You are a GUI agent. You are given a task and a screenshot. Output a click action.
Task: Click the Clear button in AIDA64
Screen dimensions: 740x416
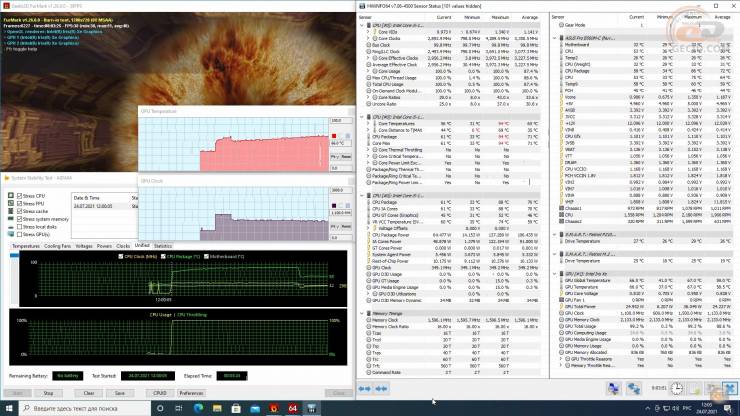click(x=89, y=393)
